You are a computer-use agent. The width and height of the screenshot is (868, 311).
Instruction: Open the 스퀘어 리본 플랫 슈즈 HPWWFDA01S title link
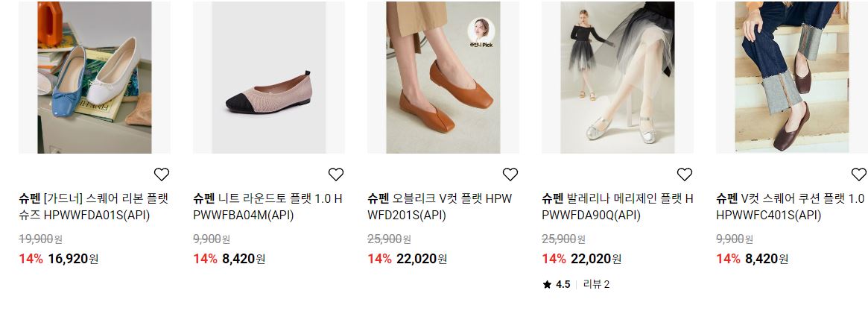[94, 207]
